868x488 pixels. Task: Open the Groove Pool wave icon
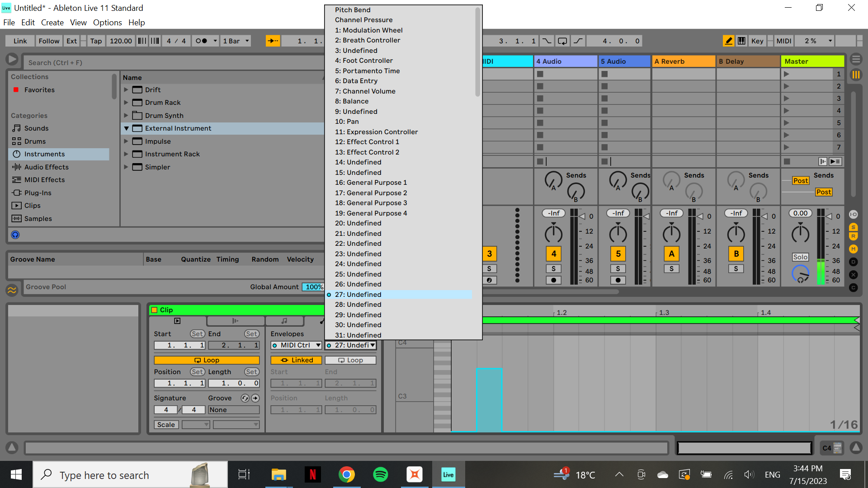[12, 290]
